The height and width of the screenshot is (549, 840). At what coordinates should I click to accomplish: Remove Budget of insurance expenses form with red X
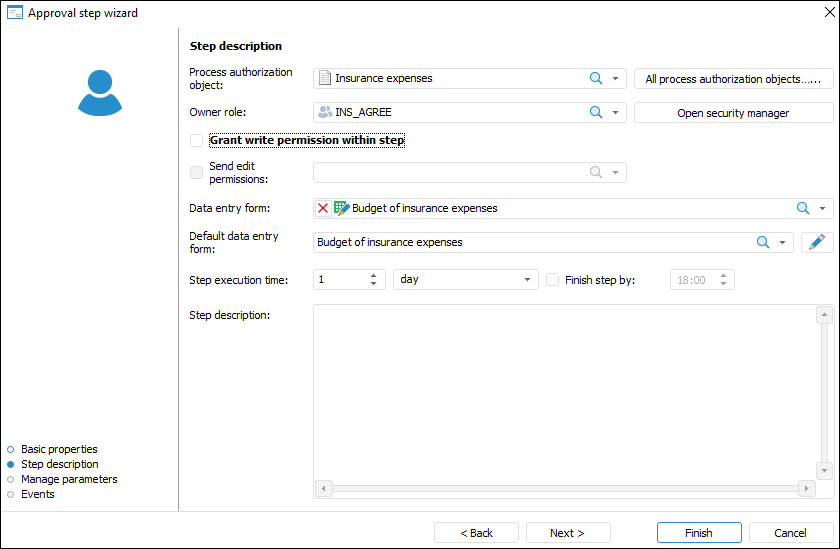[x=323, y=208]
